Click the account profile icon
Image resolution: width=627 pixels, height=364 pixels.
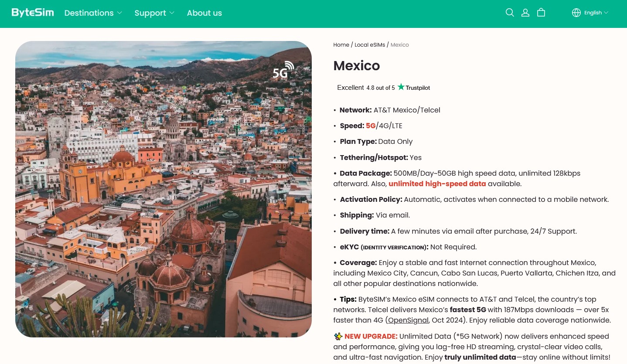525,13
